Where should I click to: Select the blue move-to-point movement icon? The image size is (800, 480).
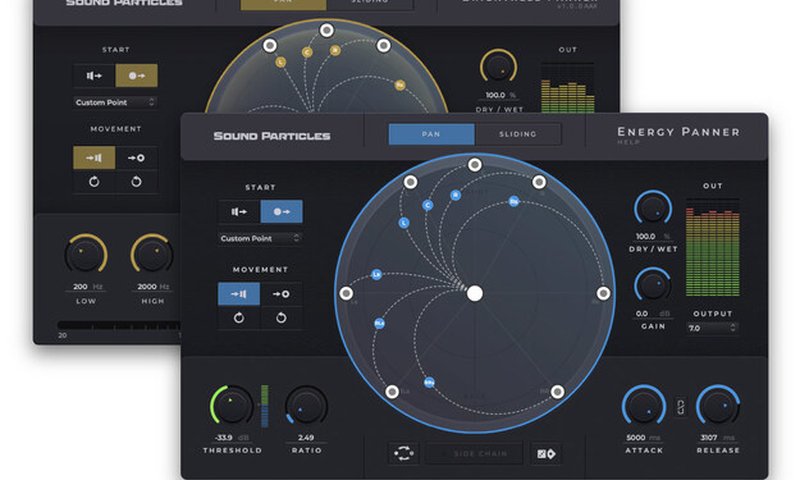tap(281, 294)
